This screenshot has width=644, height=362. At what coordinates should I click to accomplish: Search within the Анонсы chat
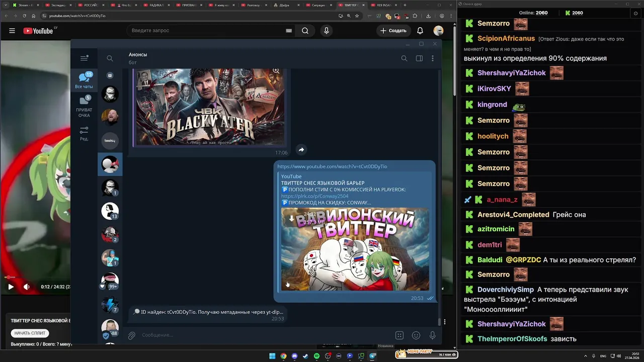[x=404, y=58]
